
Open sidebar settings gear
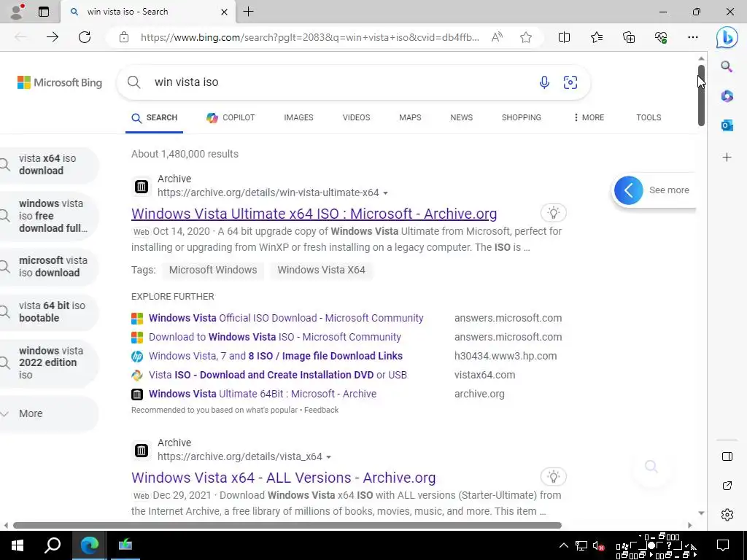click(727, 515)
